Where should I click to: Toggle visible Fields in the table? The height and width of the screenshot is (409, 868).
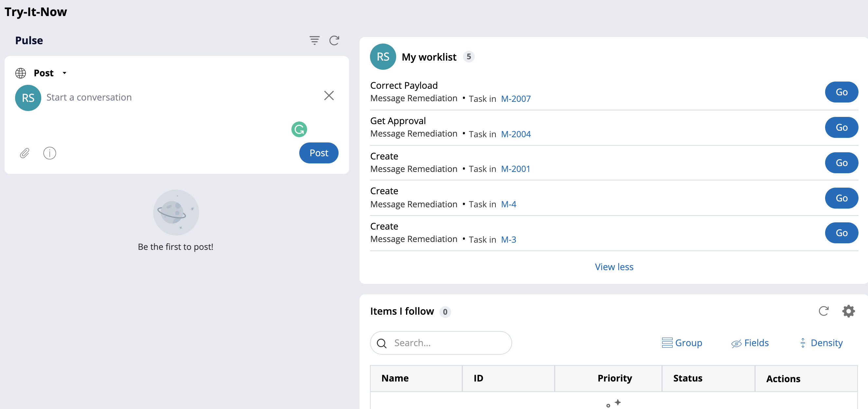click(x=750, y=343)
